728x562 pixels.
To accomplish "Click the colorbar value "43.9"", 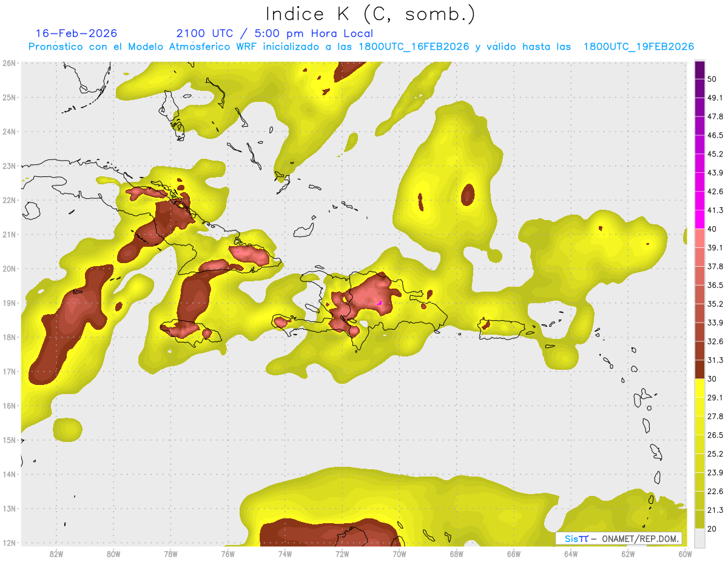I will pos(715,173).
